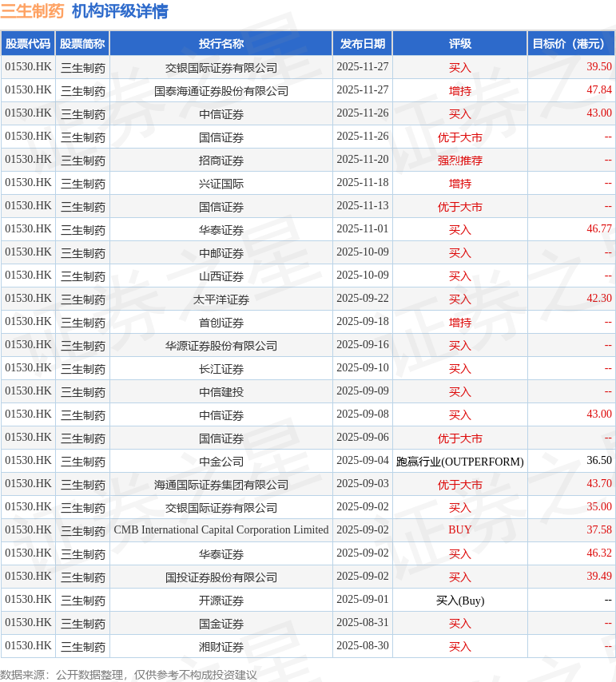616x682 pixels.
Task: Click 华源证券股份有限公司 cell
Action: [x=221, y=346]
